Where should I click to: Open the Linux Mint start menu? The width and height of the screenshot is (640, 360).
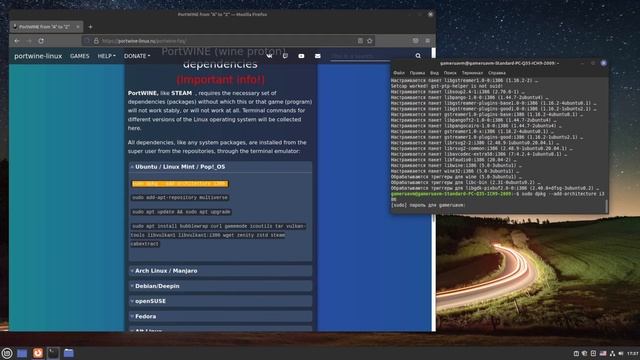click(x=7, y=353)
